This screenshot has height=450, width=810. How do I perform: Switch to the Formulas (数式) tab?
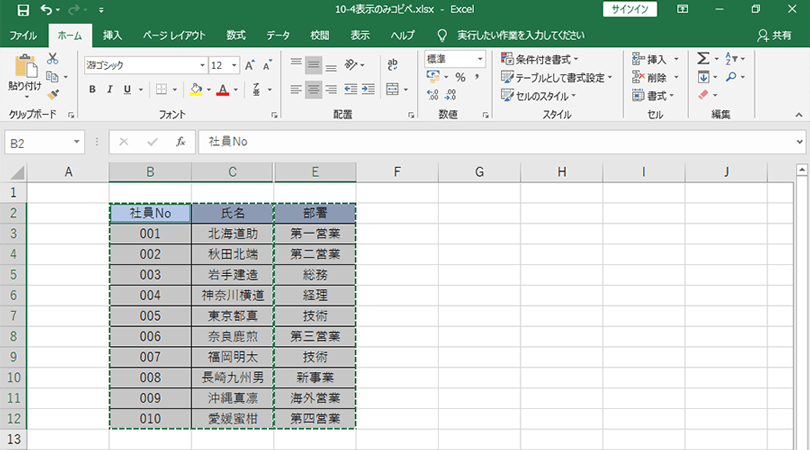point(236,36)
